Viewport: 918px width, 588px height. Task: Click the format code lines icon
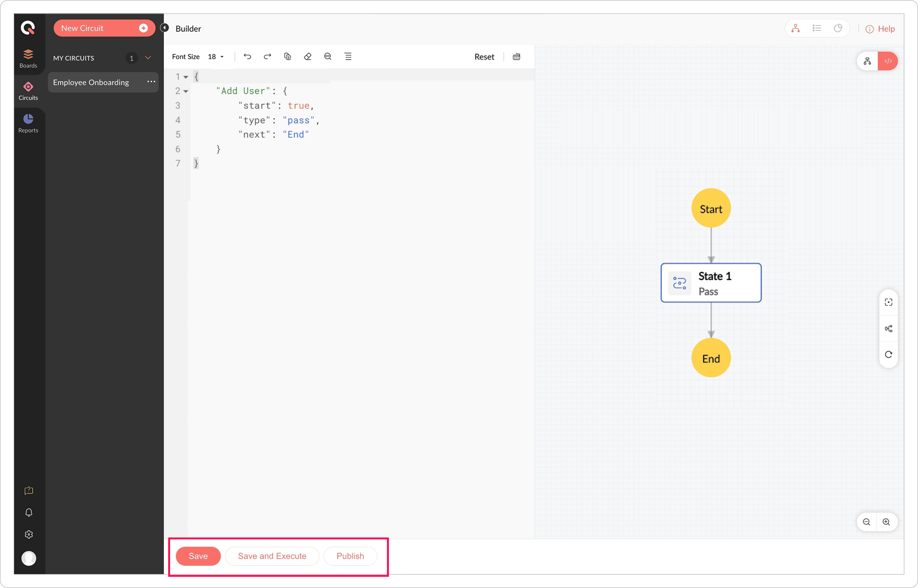tap(348, 57)
